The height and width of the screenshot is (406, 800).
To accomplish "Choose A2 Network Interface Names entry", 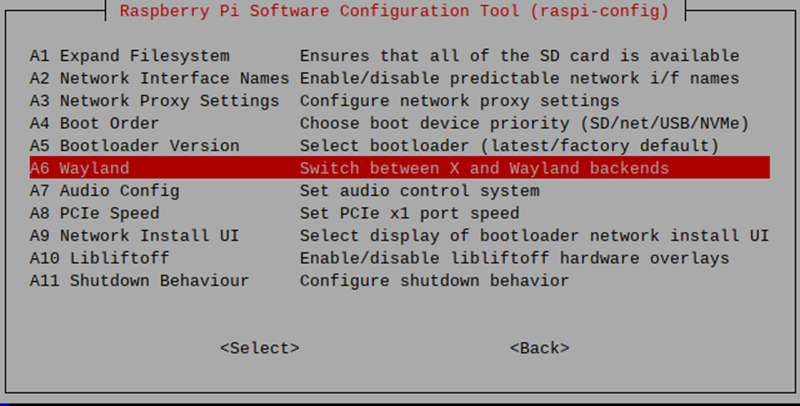I will [x=399, y=78].
